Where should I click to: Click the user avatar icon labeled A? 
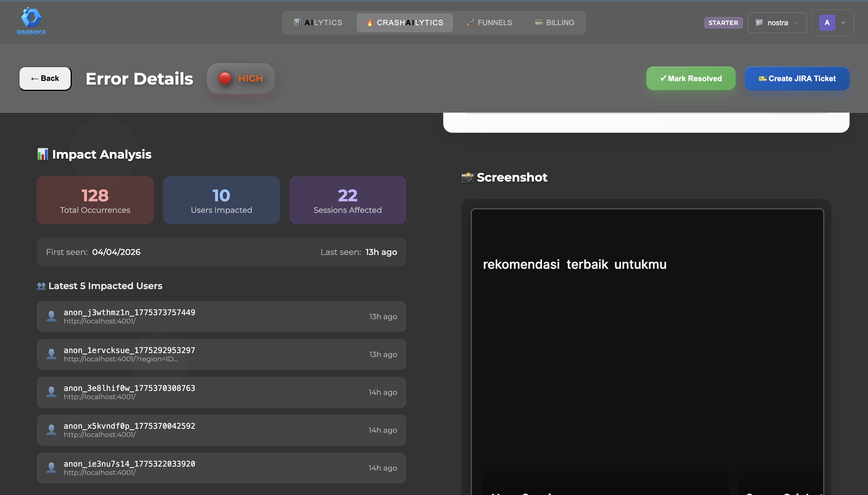827,23
